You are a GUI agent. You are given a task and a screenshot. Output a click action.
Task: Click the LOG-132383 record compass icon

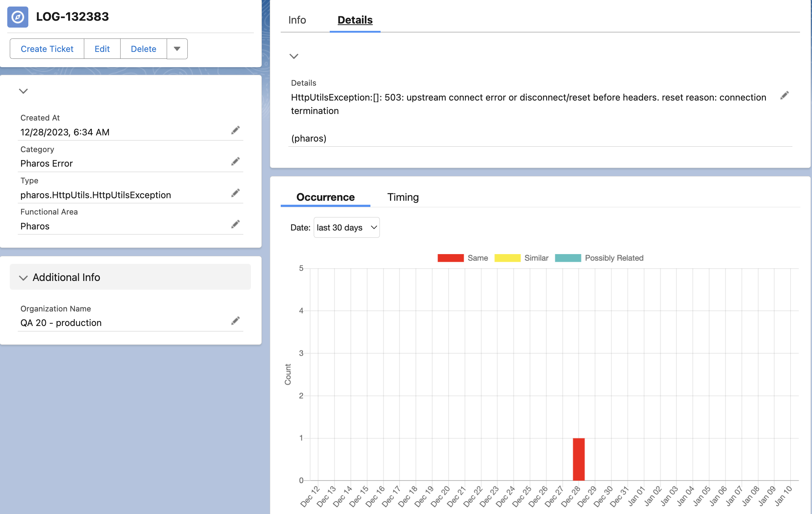(x=17, y=17)
